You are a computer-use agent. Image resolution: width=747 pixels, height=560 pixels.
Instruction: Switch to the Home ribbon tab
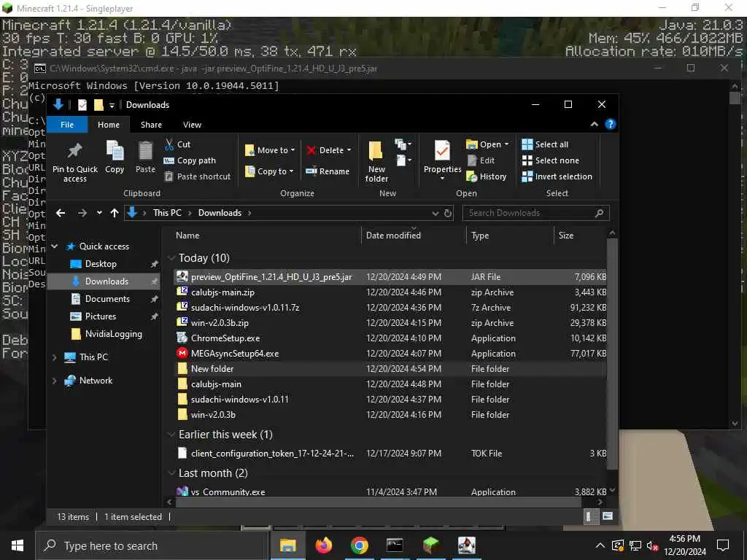(109, 124)
